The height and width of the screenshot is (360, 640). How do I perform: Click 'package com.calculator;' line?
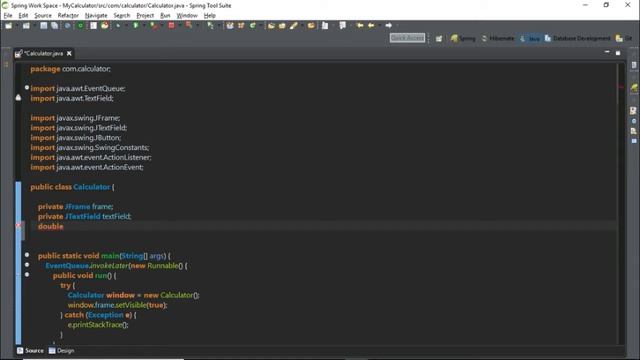70,69
